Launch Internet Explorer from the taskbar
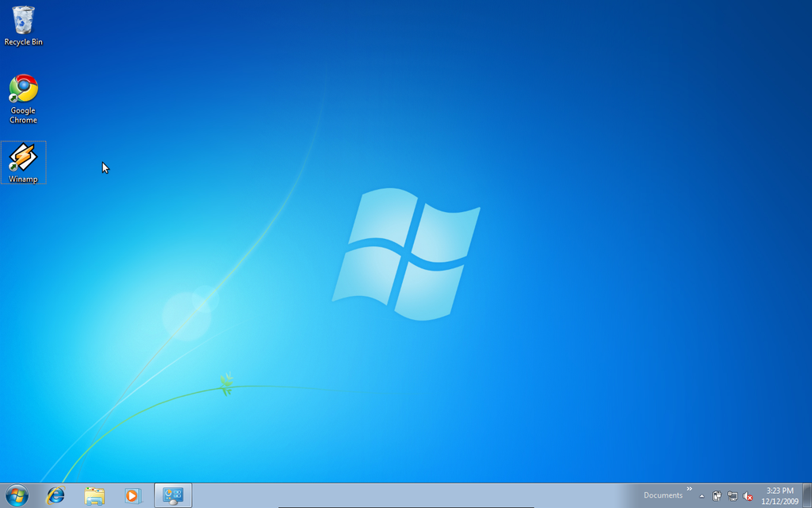This screenshot has width=812, height=508. (x=56, y=495)
